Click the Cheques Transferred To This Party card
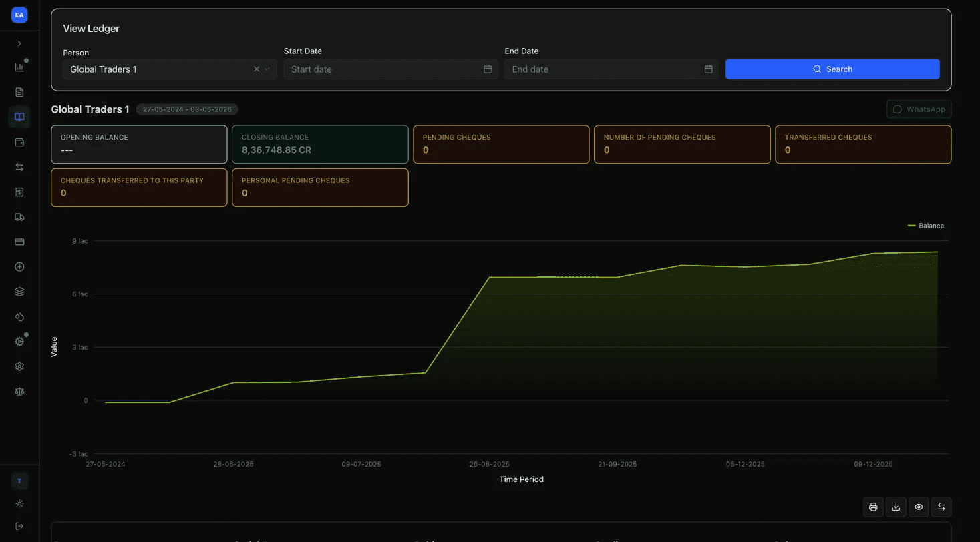The image size is (980, 542). pos(139,188)
